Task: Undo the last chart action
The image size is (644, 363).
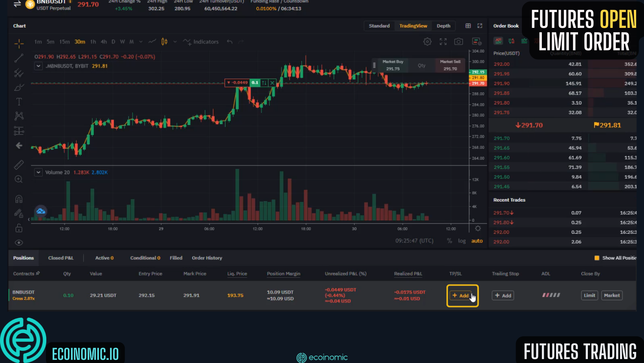Action: (x=230, y=42)
